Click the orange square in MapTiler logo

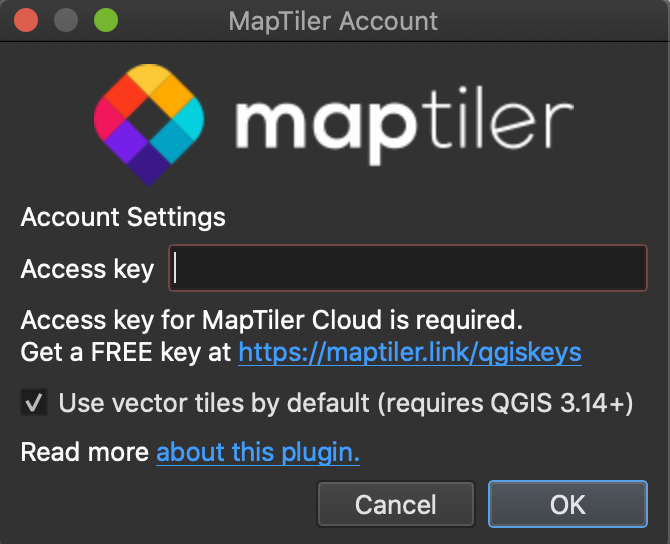[x=172, y=96]
